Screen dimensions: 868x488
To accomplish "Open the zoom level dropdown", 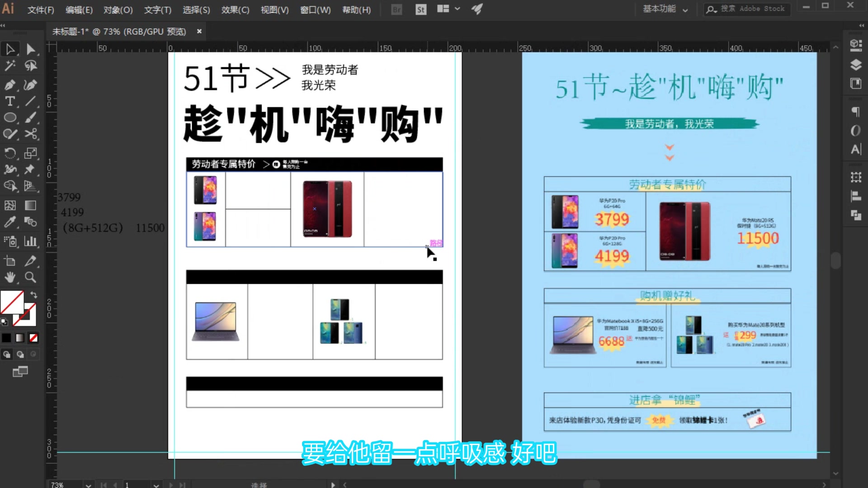I will 89,485.
